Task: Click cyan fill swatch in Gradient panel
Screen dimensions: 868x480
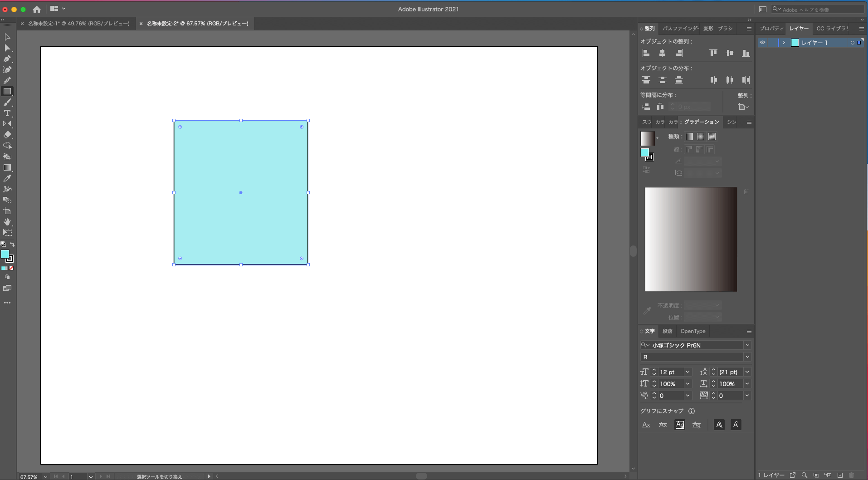Action: tap(644, 152)
